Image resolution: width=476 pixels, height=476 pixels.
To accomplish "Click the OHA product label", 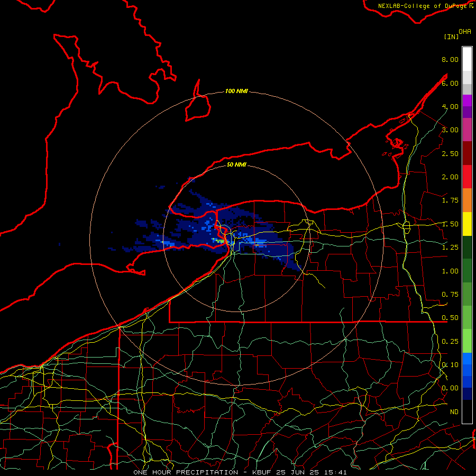I will click(465, 32).
